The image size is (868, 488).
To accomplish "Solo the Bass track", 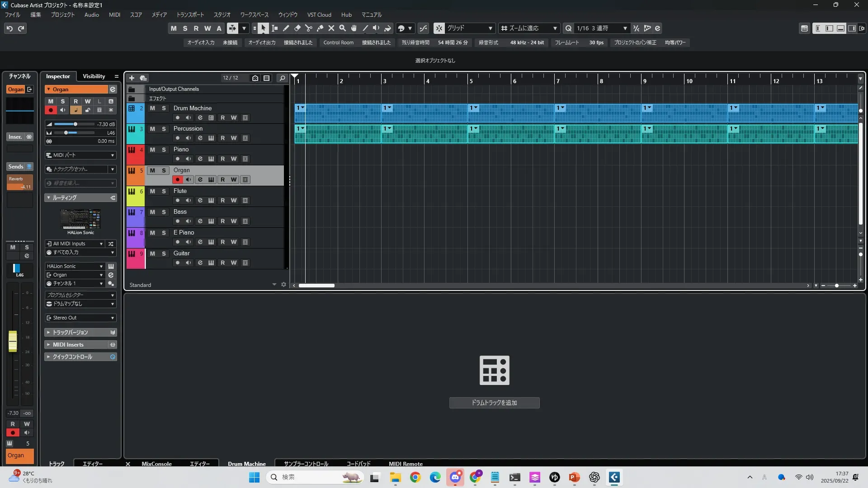I will [x=164, y=212].
